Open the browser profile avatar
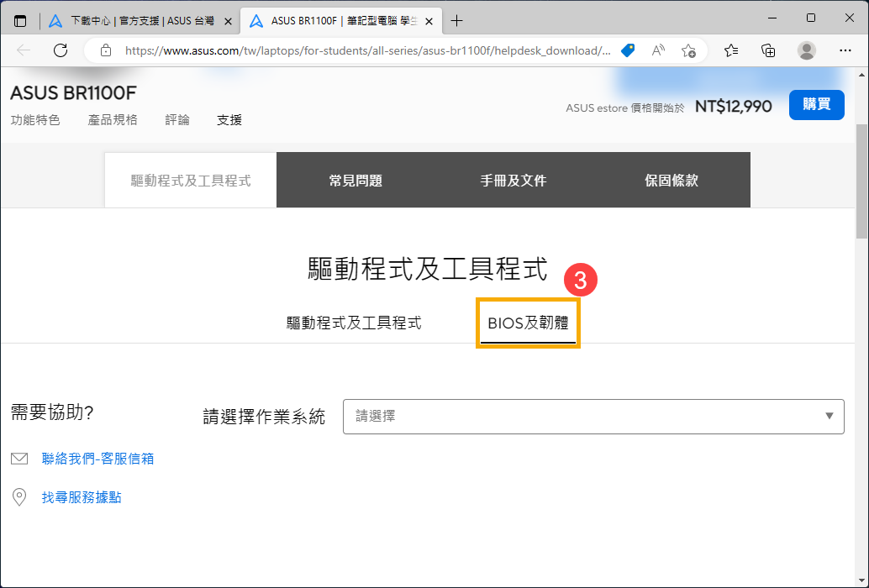The width and height of the screenshot is (869, 588). tap(806, 50)
